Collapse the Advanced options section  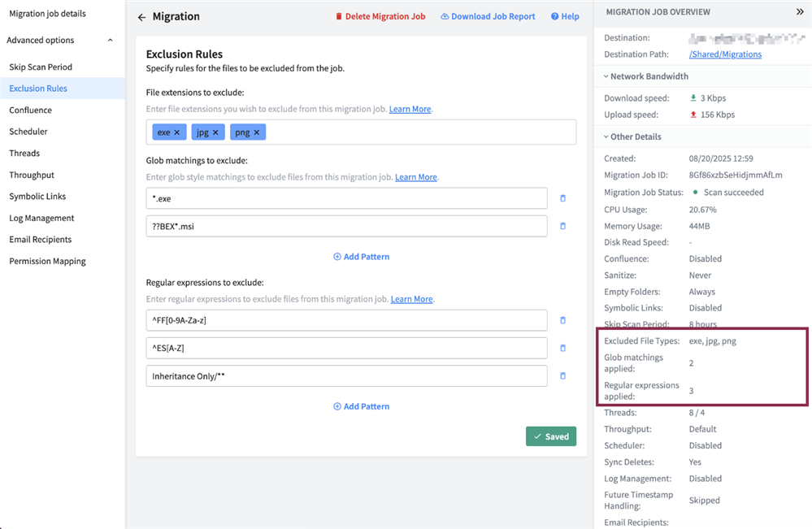(110, 40)
